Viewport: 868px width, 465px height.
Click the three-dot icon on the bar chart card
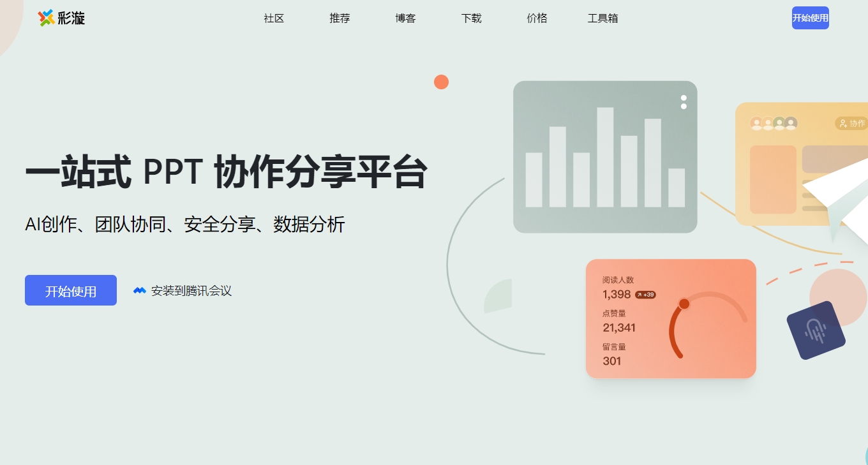(x=684, y=102)
